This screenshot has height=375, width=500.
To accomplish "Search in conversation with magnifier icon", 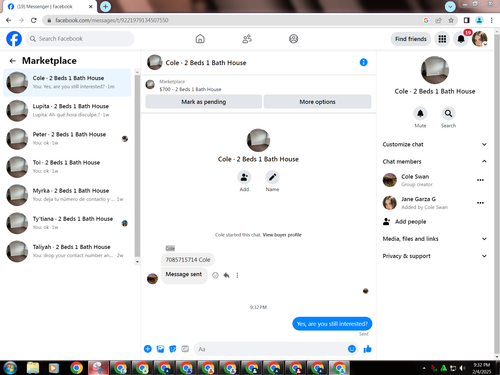I will tap(448, 113).
